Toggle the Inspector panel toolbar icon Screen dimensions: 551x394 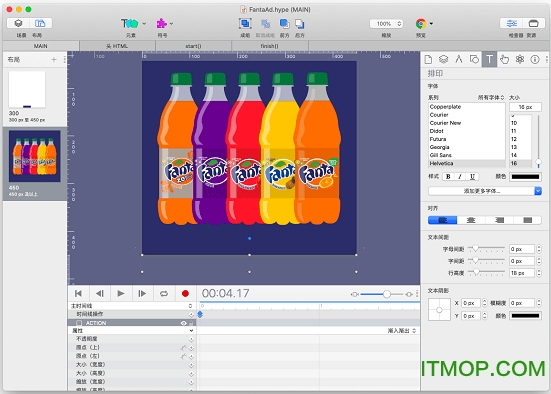pos(512,24)
